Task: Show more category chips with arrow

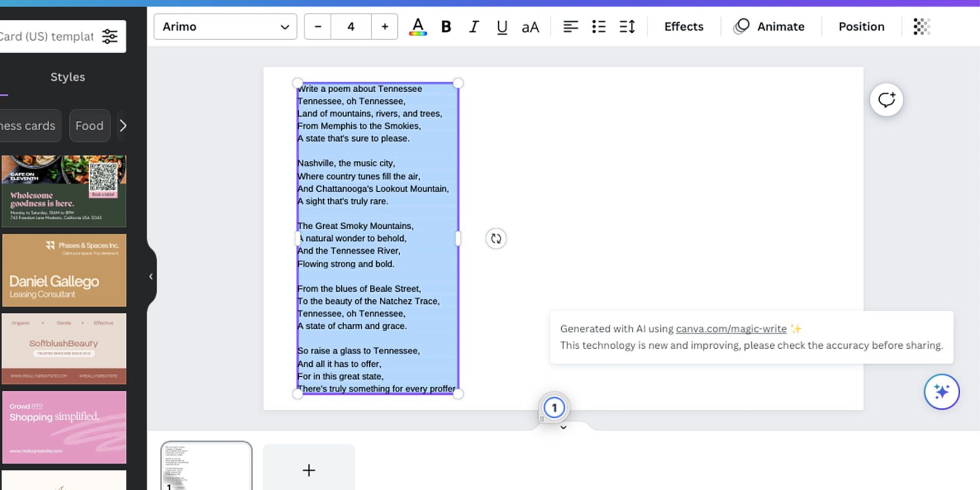Action: pyautogui.click(x=123, y=126)
